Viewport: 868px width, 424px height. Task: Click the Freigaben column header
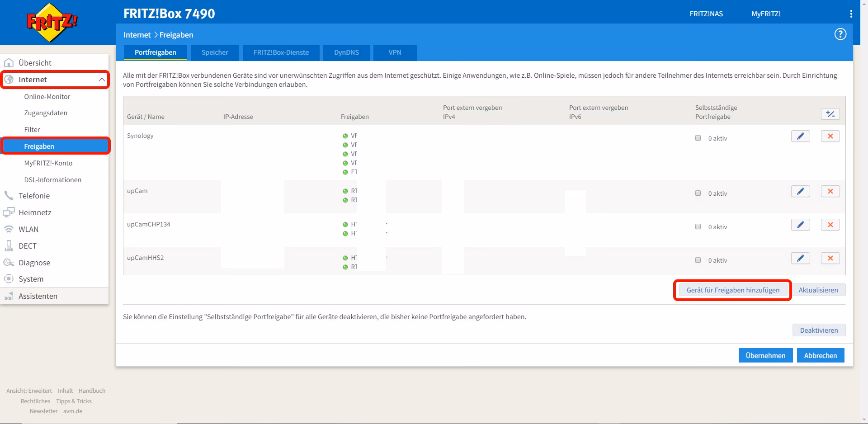pos(355,117)
